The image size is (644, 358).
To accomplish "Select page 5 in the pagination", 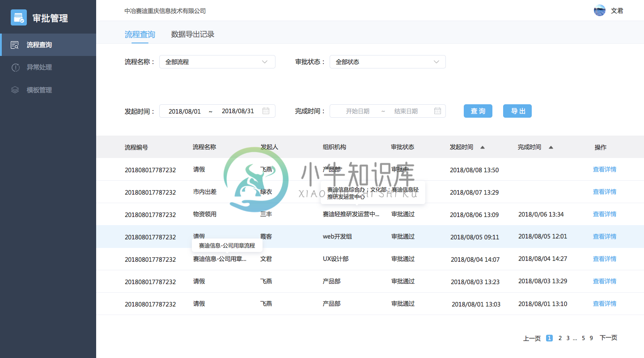I will pos(584,338).
